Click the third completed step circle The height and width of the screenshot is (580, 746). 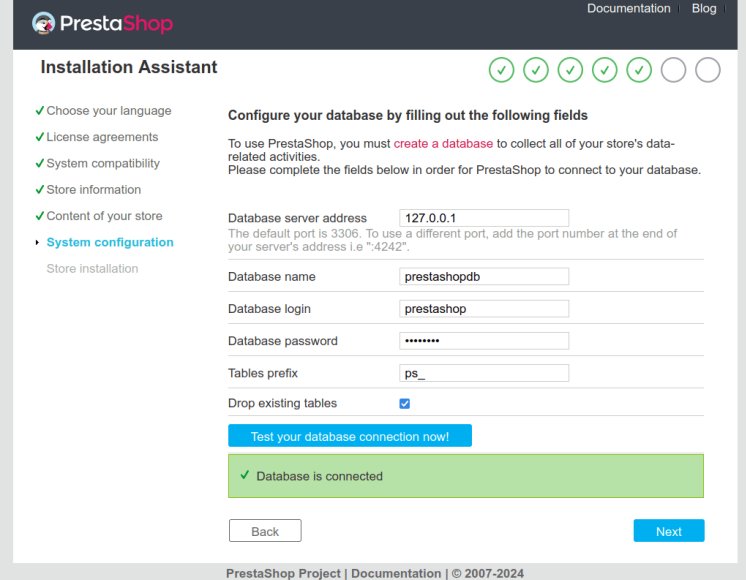point(570,70)
